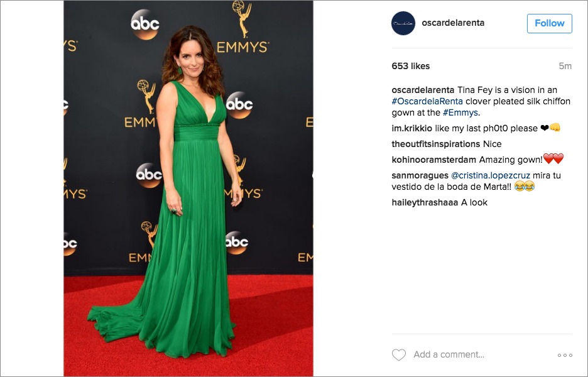The image size is (588, 377).
Task: Open the @cristina.lopezcruz mention
Action: coord(491,175)
